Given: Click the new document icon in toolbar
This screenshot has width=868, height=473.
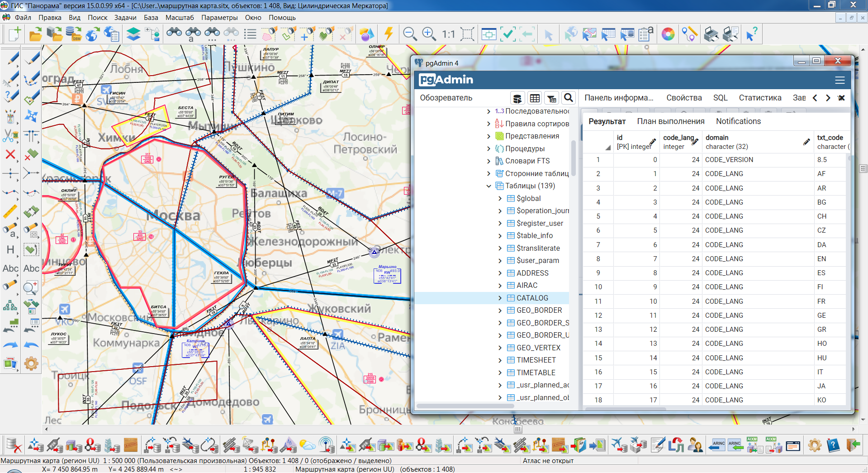Looking at the screenshot, I should click(14, 34).
